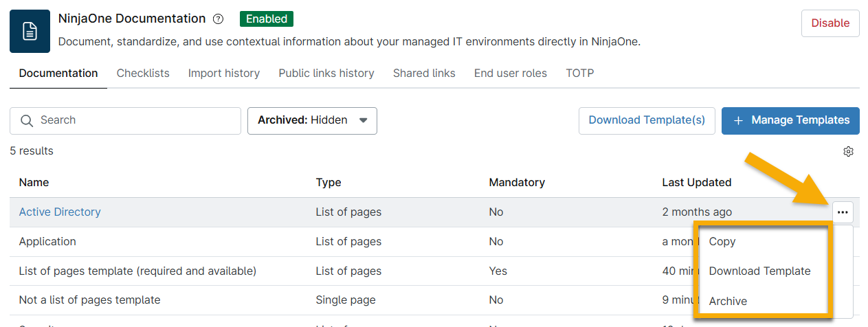868x327 pixels.
Task: Open the End user roles tab
Action: [x=510, y=74]
